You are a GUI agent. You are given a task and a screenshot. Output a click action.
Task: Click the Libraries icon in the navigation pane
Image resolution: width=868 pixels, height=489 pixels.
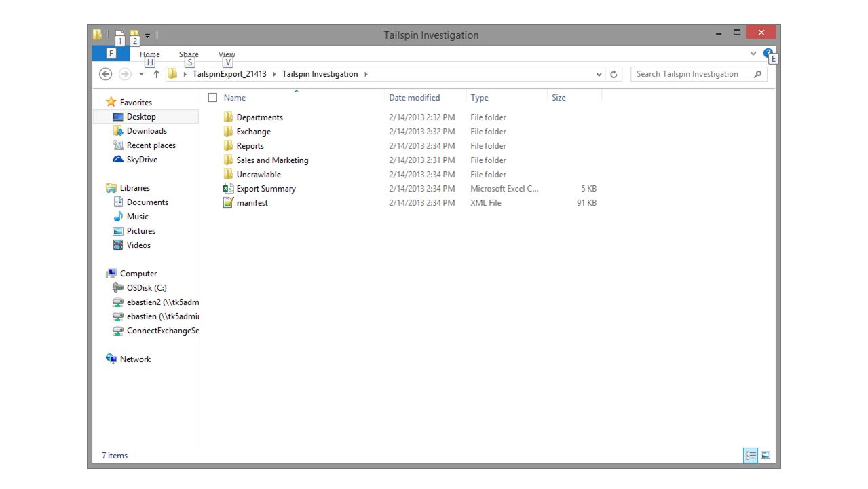click(111, 188)
